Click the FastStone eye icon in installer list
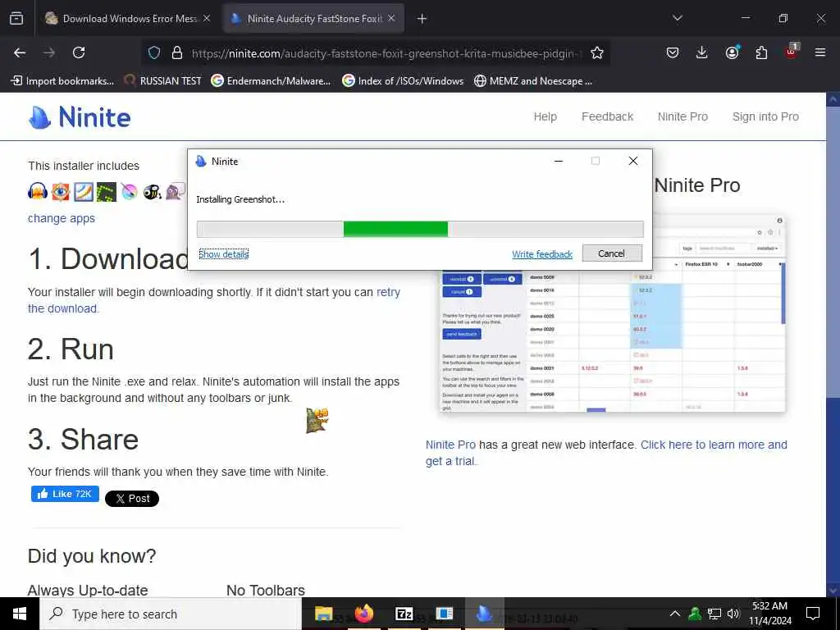The width and height of the screenshot is (840, 630). click(x=61, y=191)
